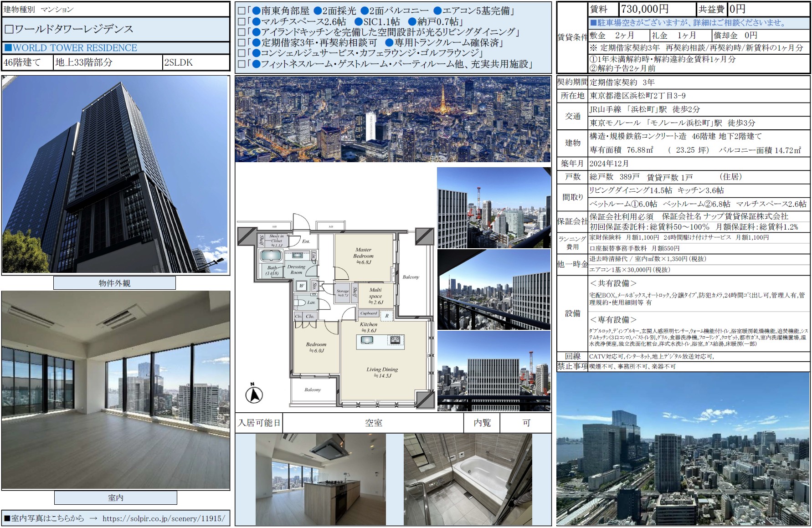Click black square before 室内写真はこちらから
This screenshot has height=528, width=812.
(x=7, y=518)
